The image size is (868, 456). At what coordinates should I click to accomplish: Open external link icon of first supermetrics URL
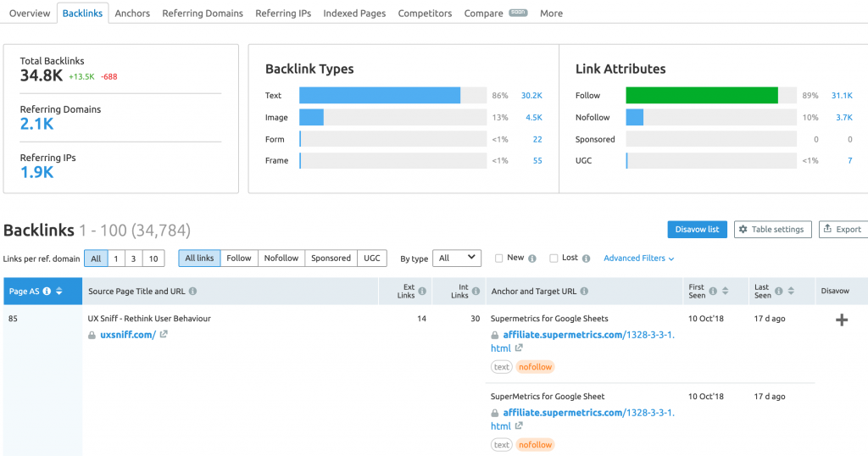click(x=519, y=348)
